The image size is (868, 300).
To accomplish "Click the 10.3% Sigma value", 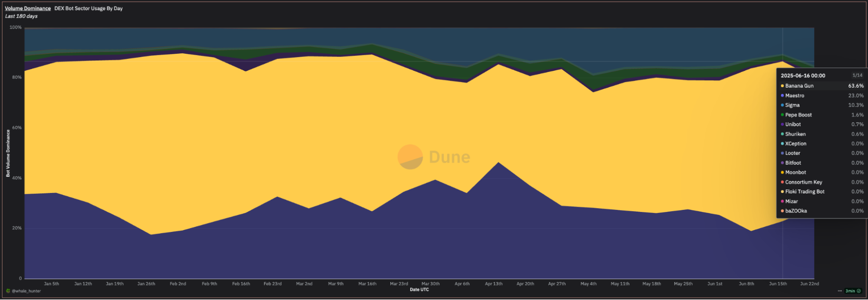I will 856,105.
